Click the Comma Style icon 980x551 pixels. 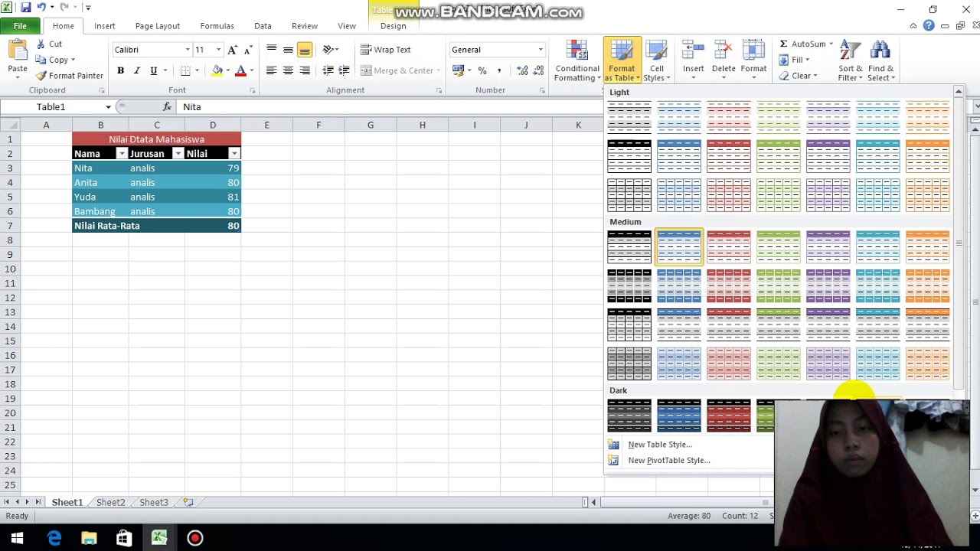tap(499, 70)
